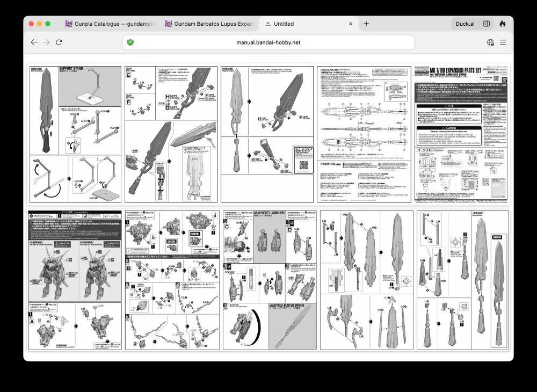Viewport: 537px width, 392px height.
Task: Toggle the sidebar panel icon
Action: 486,24
